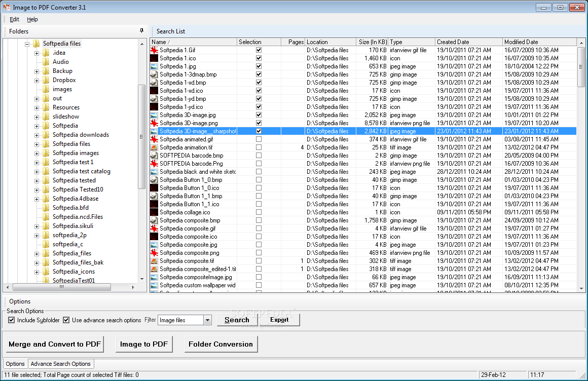Viewport: 588px width, 381px height.
Task: Click the Softpedia_icons folder icon
Action: 46,272
